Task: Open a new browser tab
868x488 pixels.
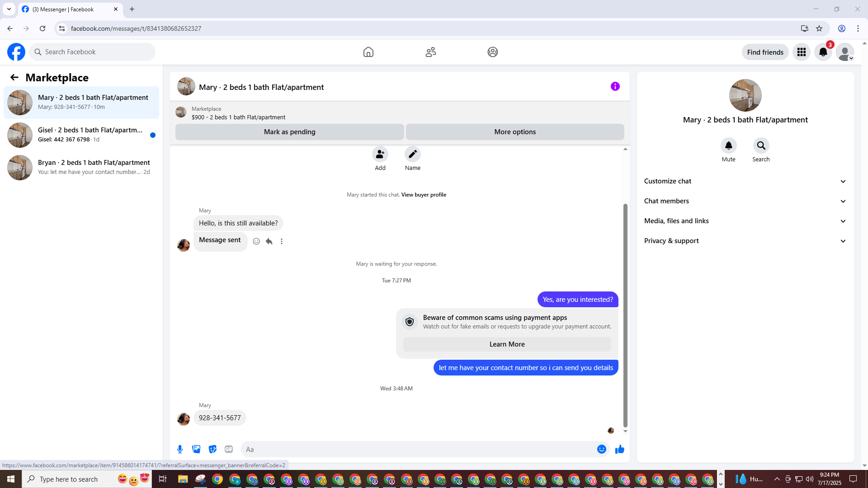Action: coord(132,9)
